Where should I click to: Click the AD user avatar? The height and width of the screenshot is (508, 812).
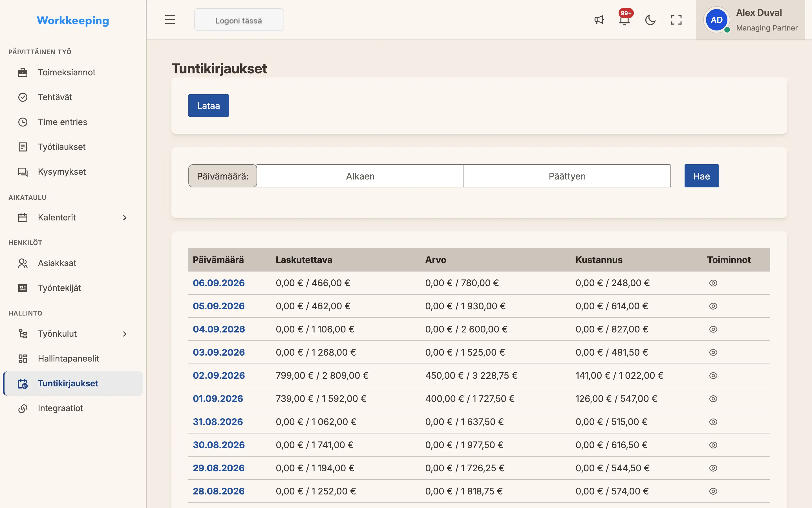click(x=716, y=20)
